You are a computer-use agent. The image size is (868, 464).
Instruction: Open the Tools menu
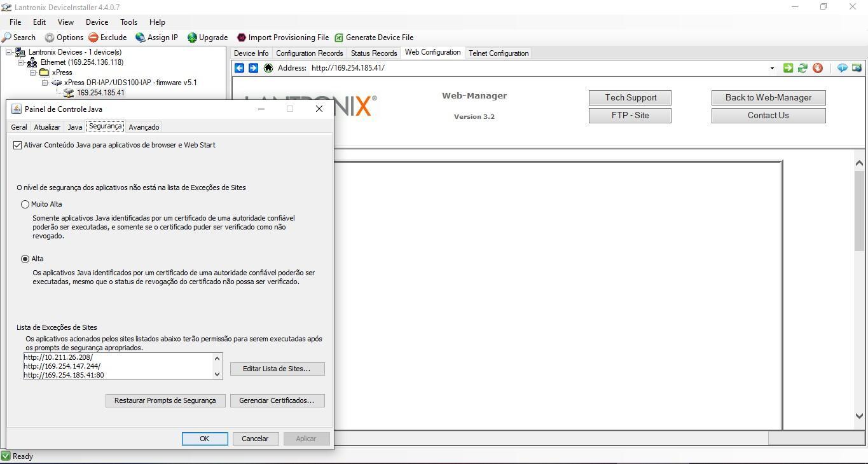128,22
